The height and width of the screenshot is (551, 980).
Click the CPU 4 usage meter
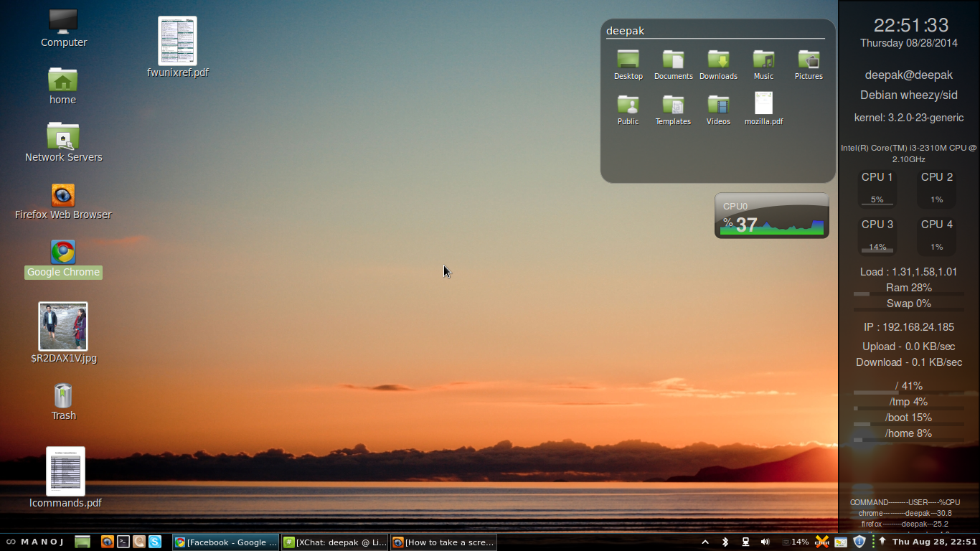click(x=937, y=237)
